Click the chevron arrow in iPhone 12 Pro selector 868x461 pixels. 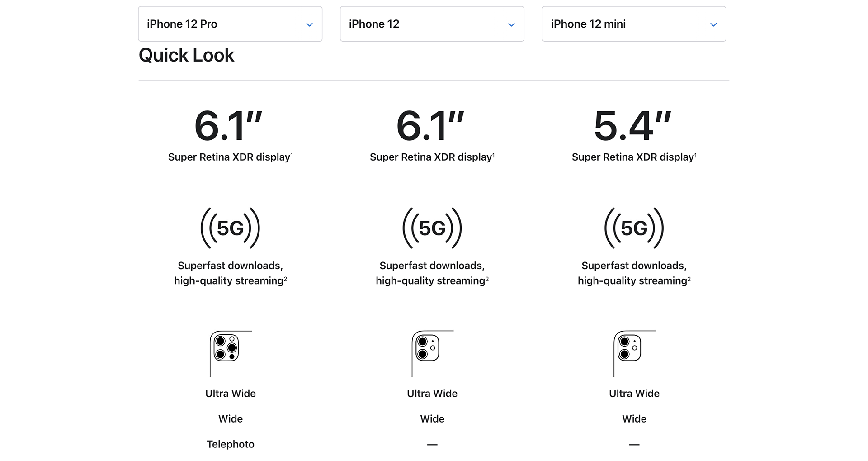(310, 24)
